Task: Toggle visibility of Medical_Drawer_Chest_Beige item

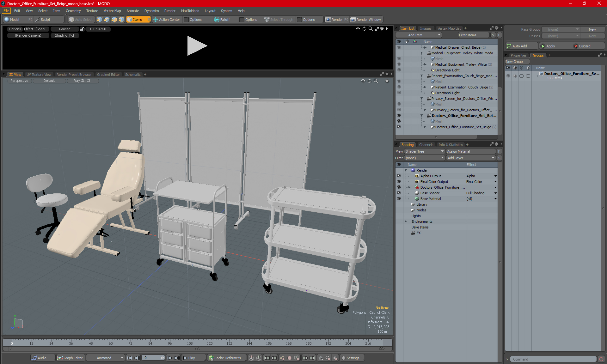Action: tap(399, 47)
